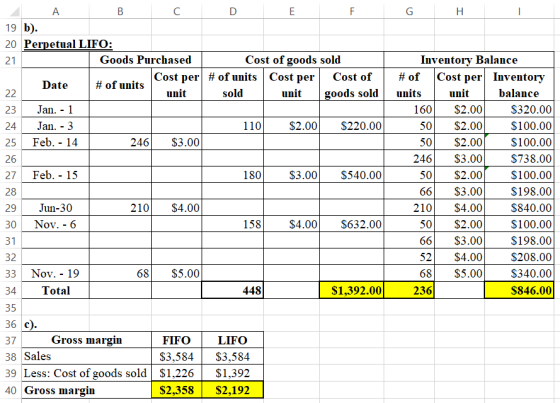This screenshot has width=560, height=403.
Task: Click the Select All corner triangle
Action: 14,12
